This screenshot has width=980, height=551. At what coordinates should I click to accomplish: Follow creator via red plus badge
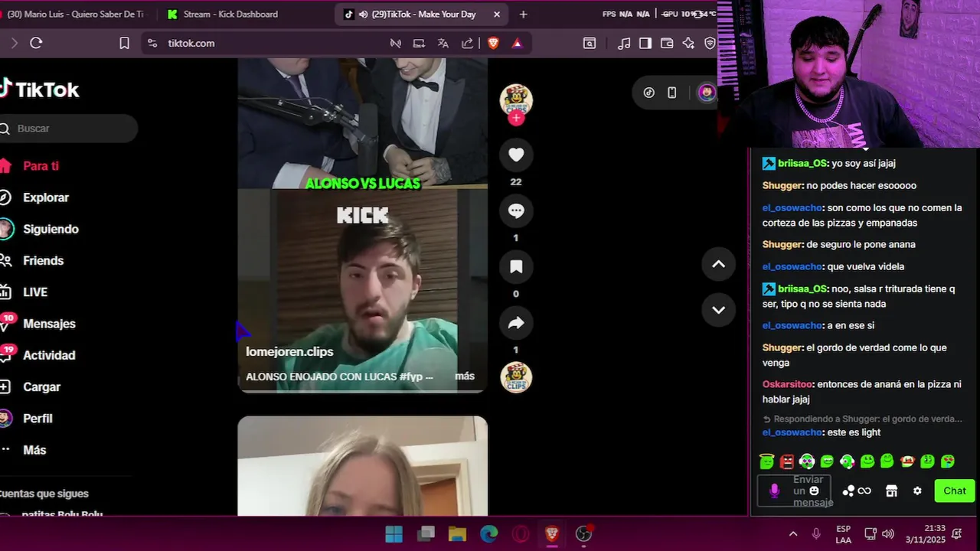(516, 118)
